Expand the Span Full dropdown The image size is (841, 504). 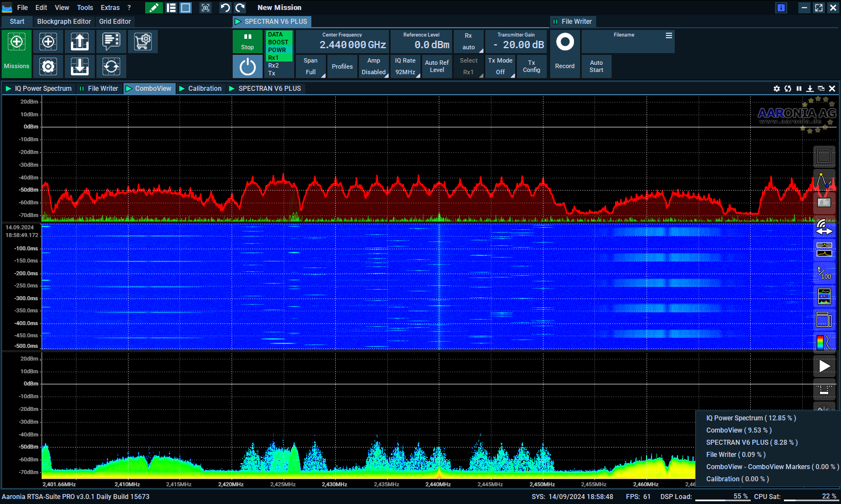(x=311, y=66)
